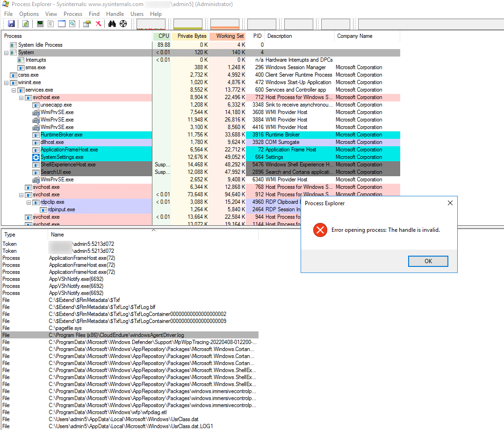Select the MpWppTracing Windows Defender handle
The image size is (504, 430).
click(130, 342)
